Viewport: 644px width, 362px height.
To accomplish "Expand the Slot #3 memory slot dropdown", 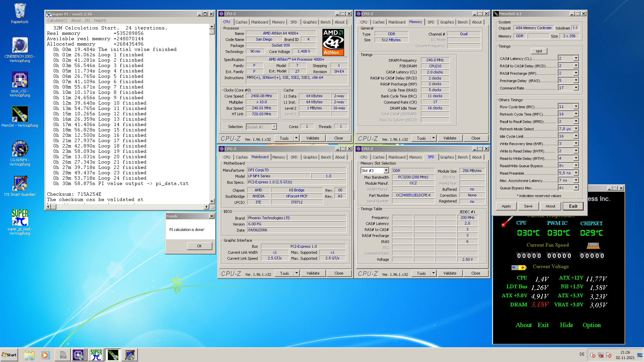I will (x=386, y=171).
